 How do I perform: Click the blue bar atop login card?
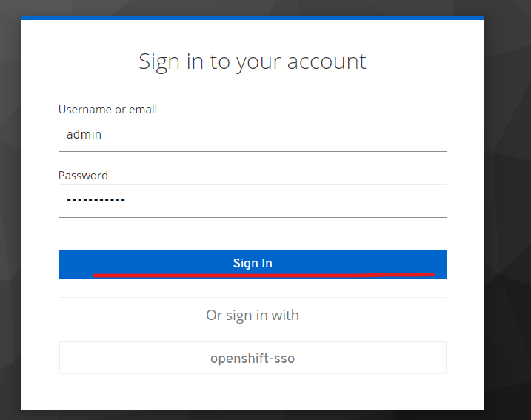click(253, 18)
